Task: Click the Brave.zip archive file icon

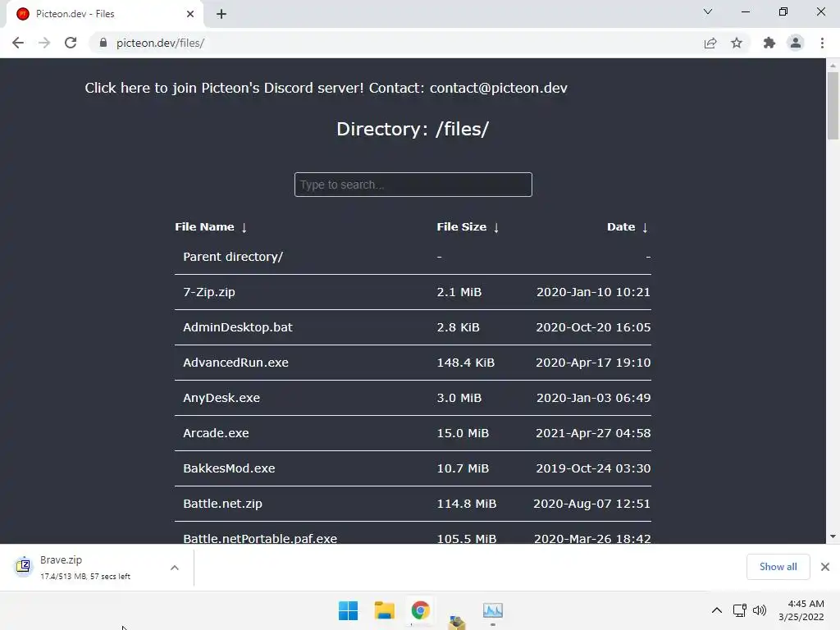Action: click(23, 565)
